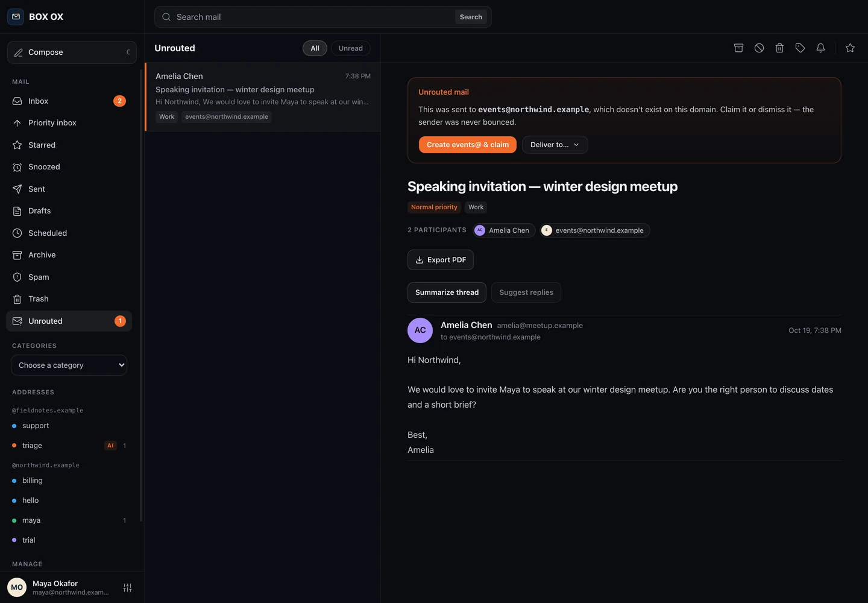The height and width of the screenshot is (603, 868).
Task: Mark message as spam via block icon
Action: pyautogui.click(x=759, y=48)
